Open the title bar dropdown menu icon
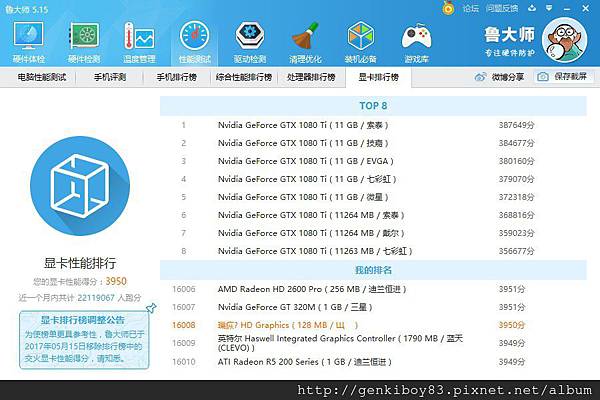The height and width of the screenshot is (400, 600). pyautogui.click(x=549, y=8)
